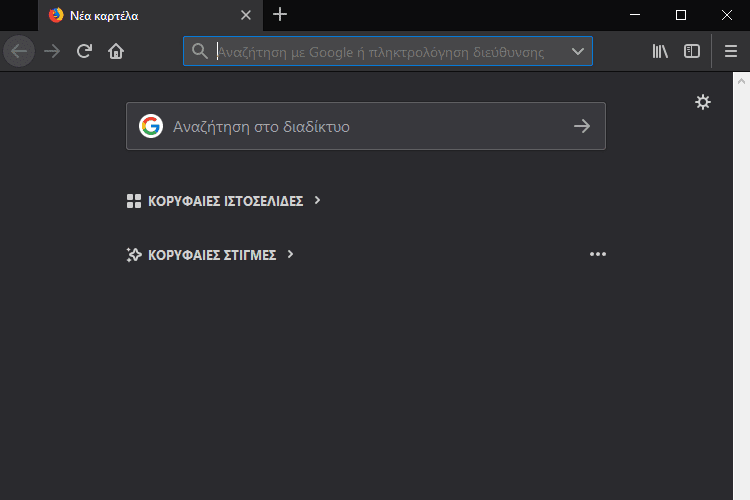Show address bar history dropdown arrow
The image size is (750, 500).
578,51
